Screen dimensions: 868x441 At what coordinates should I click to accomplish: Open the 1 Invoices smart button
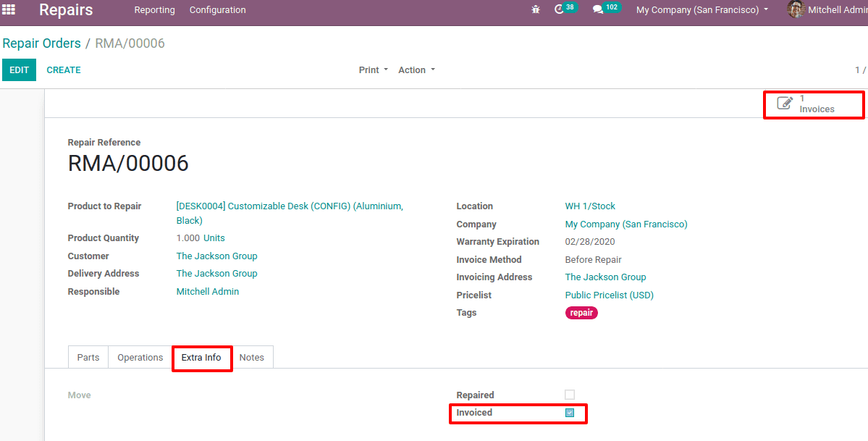[813, 104]
